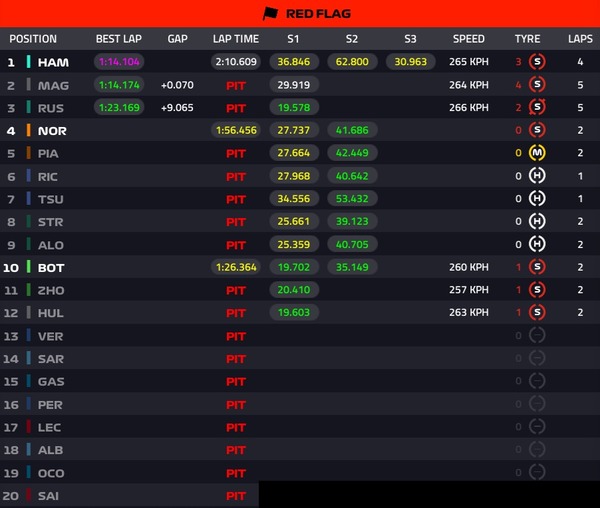Click the PIT status in PER's row
600x508 pixels.
236,405
